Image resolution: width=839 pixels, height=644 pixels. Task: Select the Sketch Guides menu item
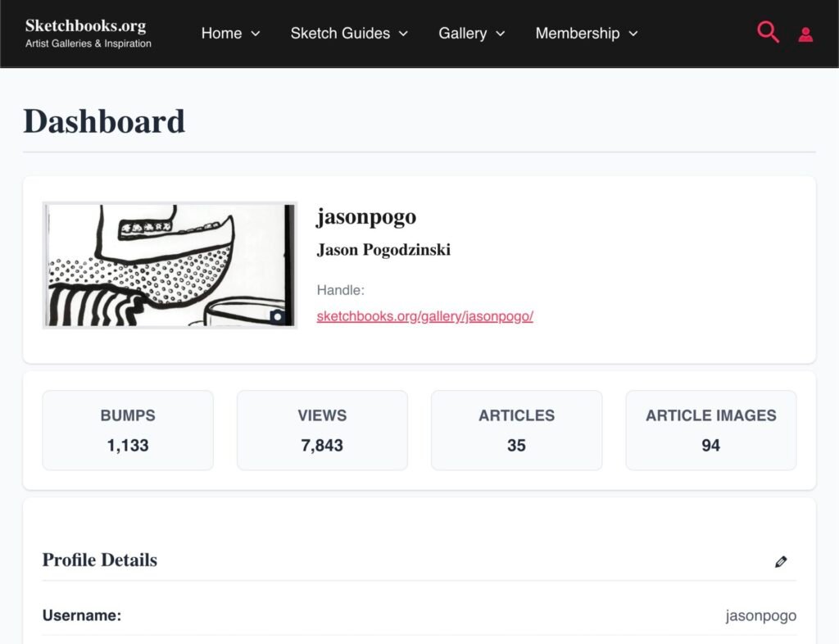tap(340, 34)
